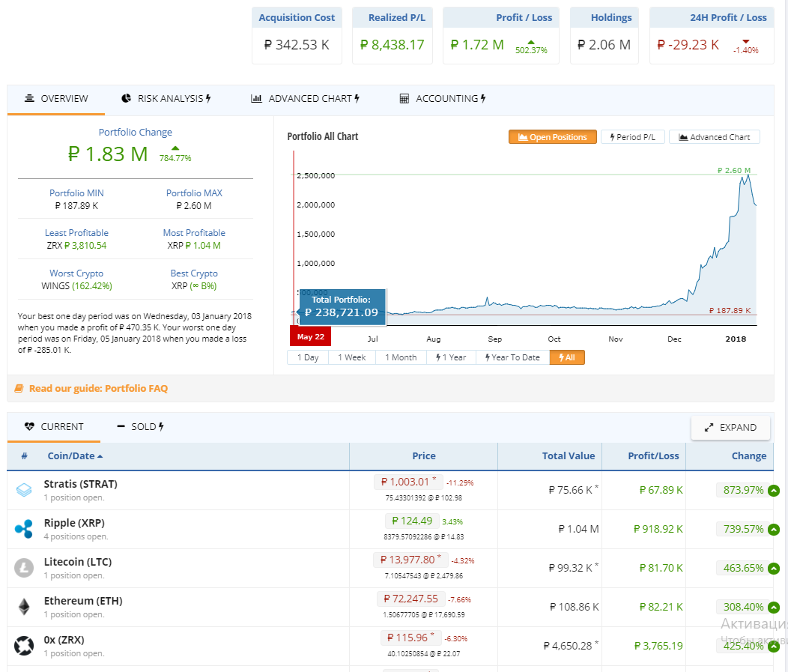Select the 1 Month chart range

coord(401,357)
